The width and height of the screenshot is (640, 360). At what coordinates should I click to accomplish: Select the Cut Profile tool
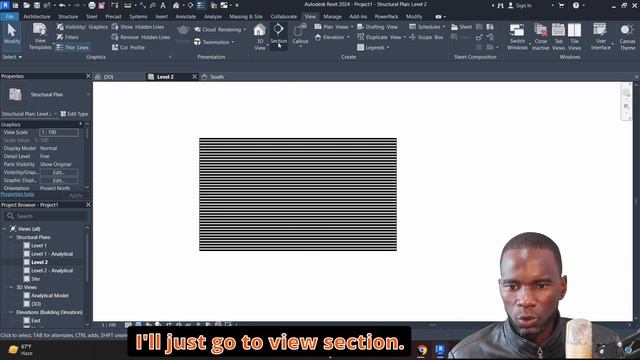point(128,47)
